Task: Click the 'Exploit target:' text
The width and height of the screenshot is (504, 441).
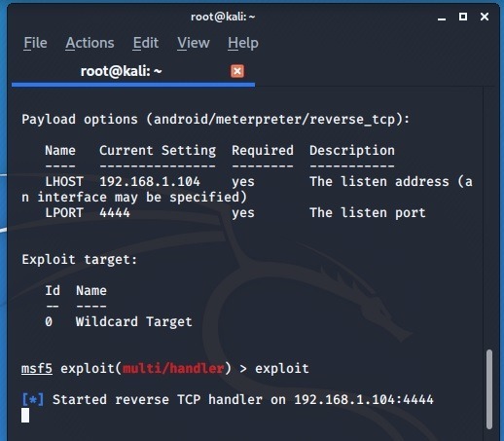Action: (x=80, y=260)
